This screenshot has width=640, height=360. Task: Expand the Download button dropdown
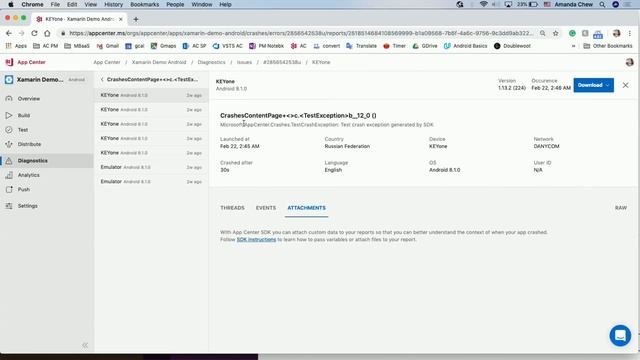tap(607, 85)
